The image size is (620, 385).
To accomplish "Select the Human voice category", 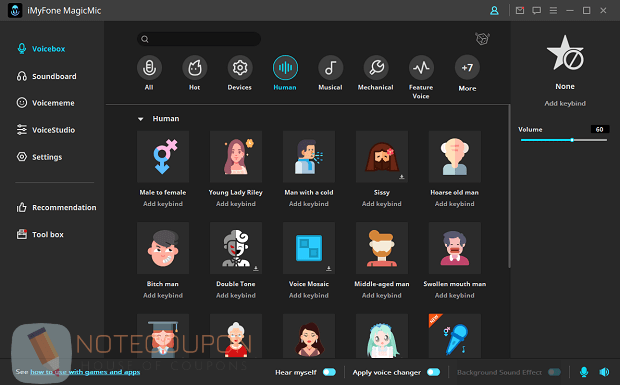I will (285, 68).
